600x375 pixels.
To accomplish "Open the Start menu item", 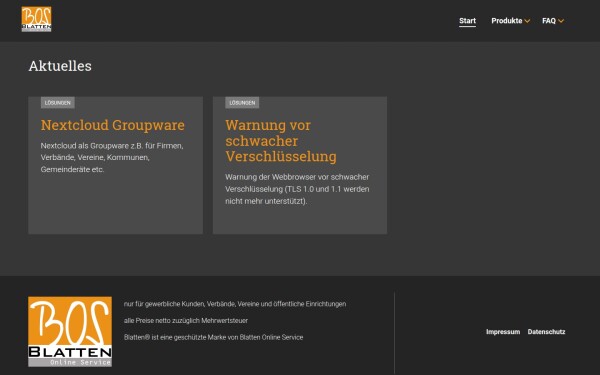I will click(x=467, y=21).
